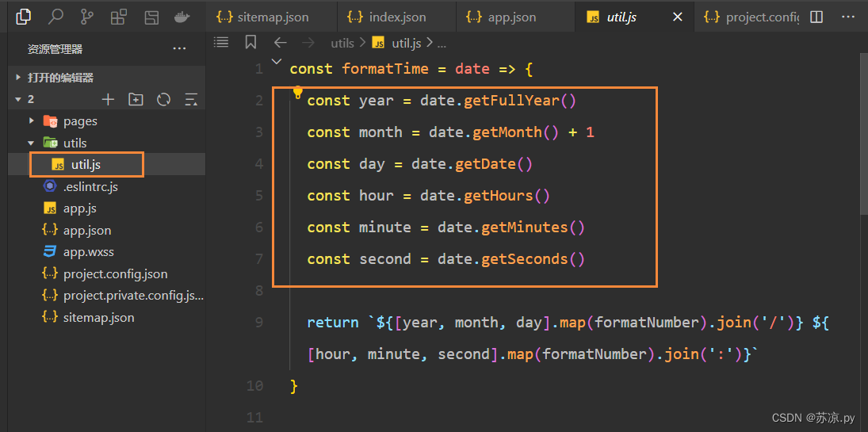Split the editor to the right
This screenshot has height=432, width=868.
pyautogui.click(x=816, y=17)
